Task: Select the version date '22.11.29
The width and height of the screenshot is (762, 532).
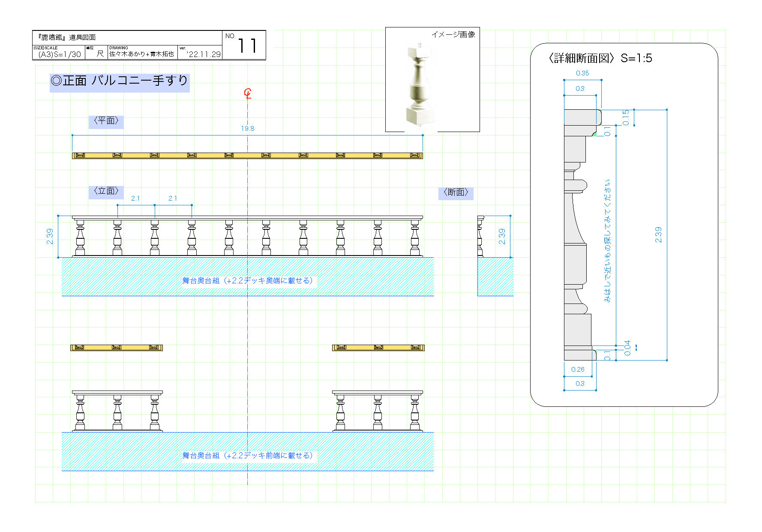Action: 204,54
